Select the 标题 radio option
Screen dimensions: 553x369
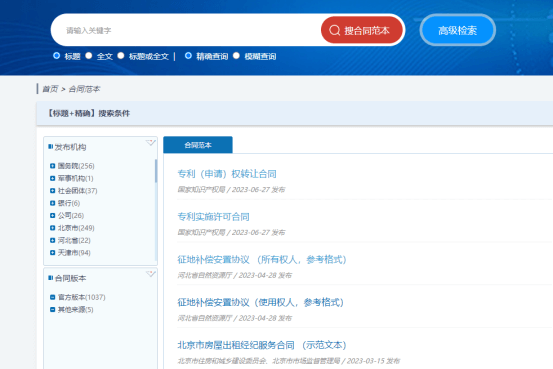coord(56,55)
